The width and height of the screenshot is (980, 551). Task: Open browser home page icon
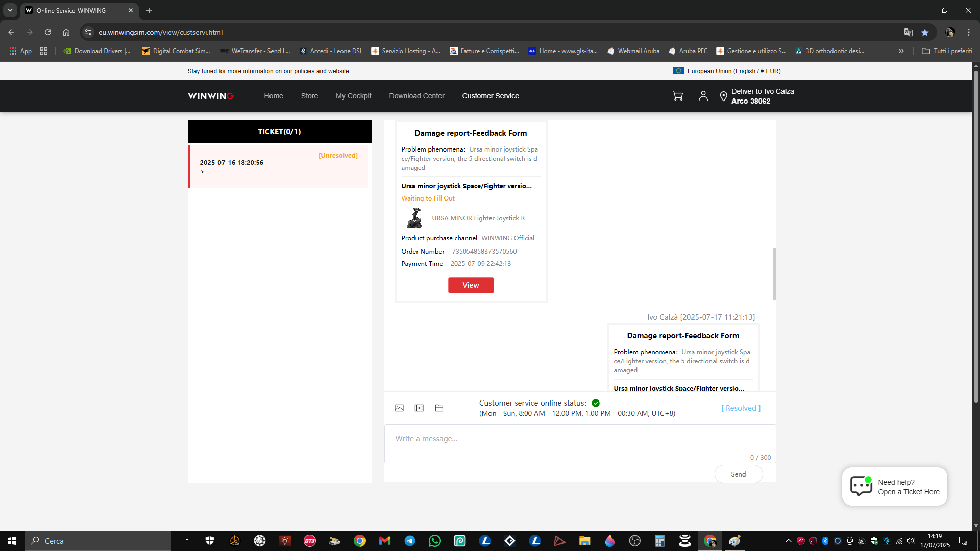click(66, 32)
